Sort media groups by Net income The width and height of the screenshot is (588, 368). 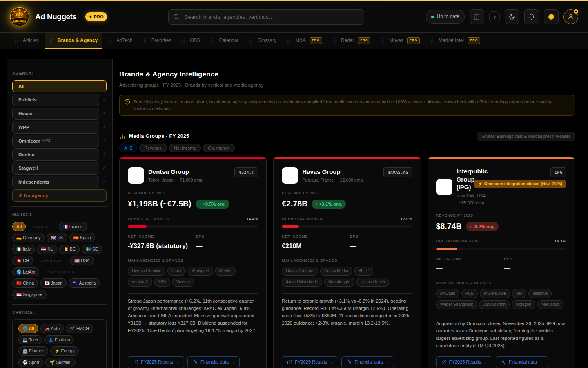(185, 148)
